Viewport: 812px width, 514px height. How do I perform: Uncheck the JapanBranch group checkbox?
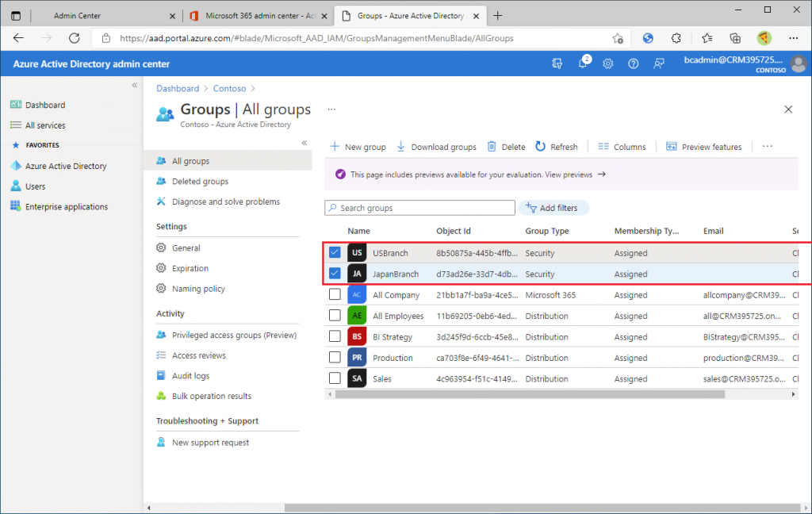click(335, 273)
